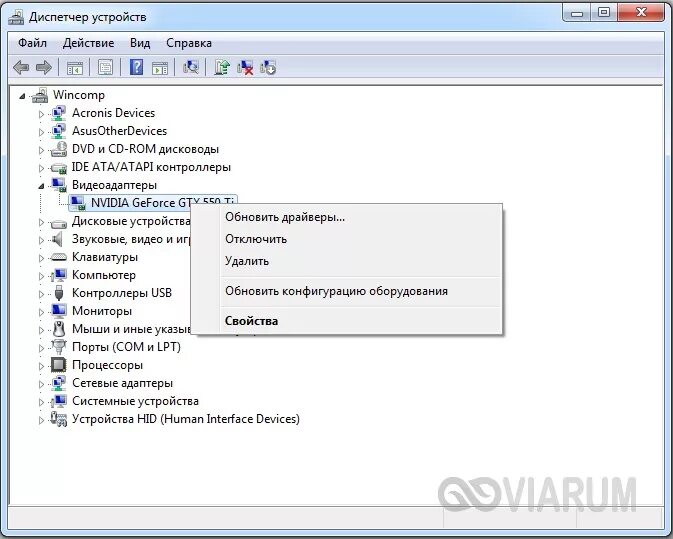Click the Клавиатуры keyboard icon
Image resolution: width=673 pixels, height=539 pixels.
[x=59, y=257]
